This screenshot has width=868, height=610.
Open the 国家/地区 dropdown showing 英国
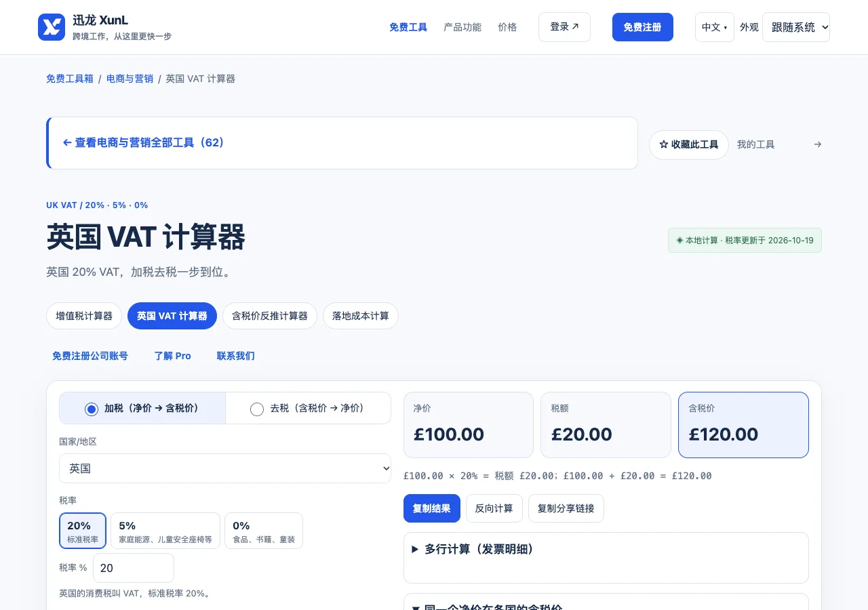click(x=225, y=468)
